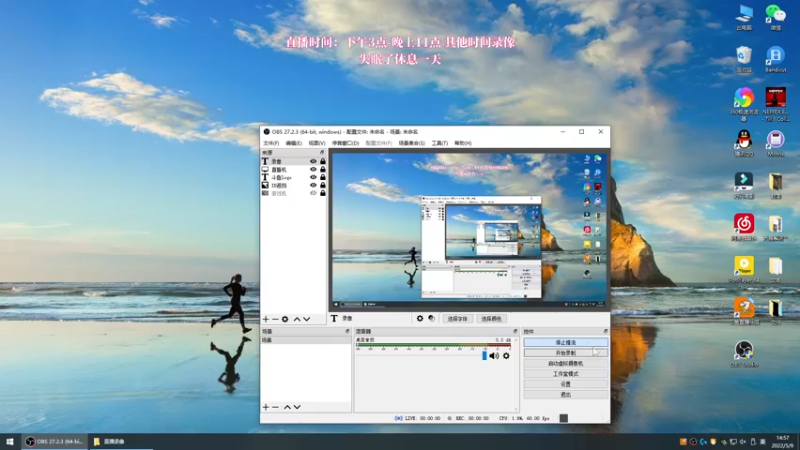800x450 pixels.
Task: Open Settings from the controls panel
Action: (565, 384)
